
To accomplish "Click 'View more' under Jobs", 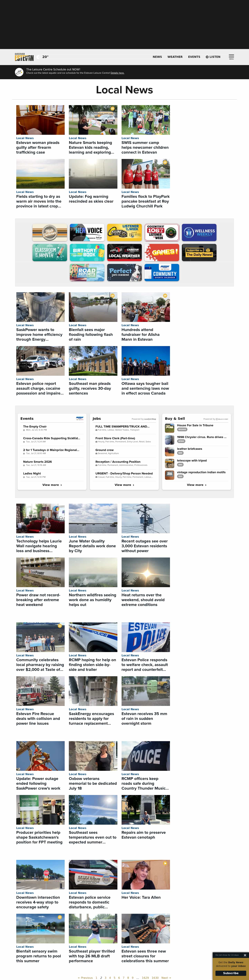I will tap(124, 485).
